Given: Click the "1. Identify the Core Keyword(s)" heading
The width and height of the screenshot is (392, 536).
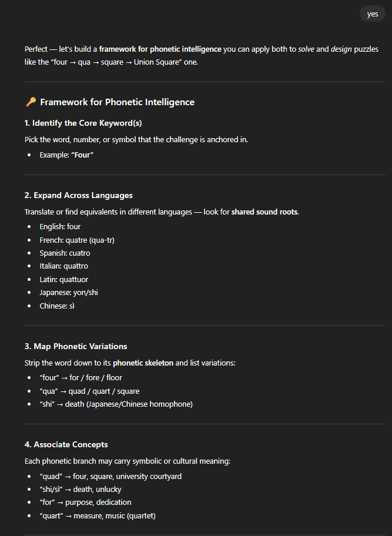Looking at the screenshot, I should [83, 123].
